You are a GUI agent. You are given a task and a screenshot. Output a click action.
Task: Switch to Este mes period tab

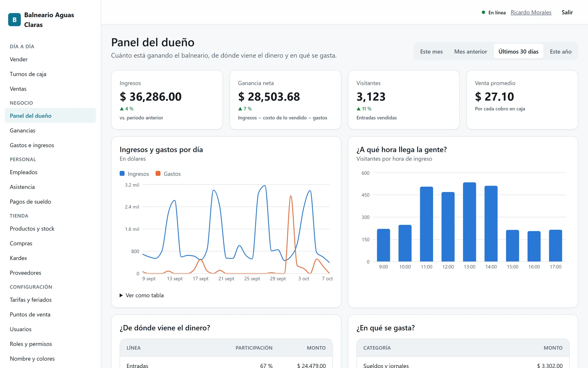(x=431, y=52)
